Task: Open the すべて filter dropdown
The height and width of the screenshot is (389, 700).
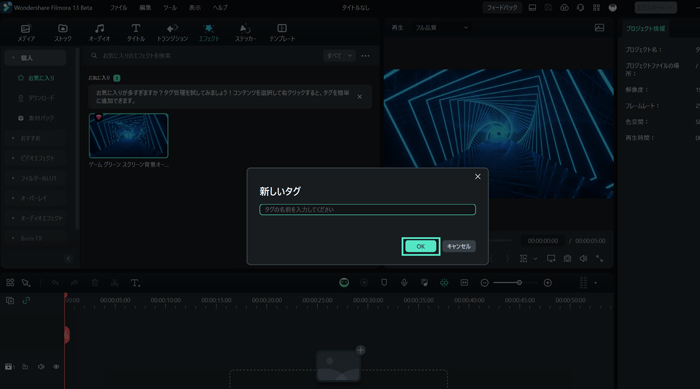Action: tap(339, 56)
